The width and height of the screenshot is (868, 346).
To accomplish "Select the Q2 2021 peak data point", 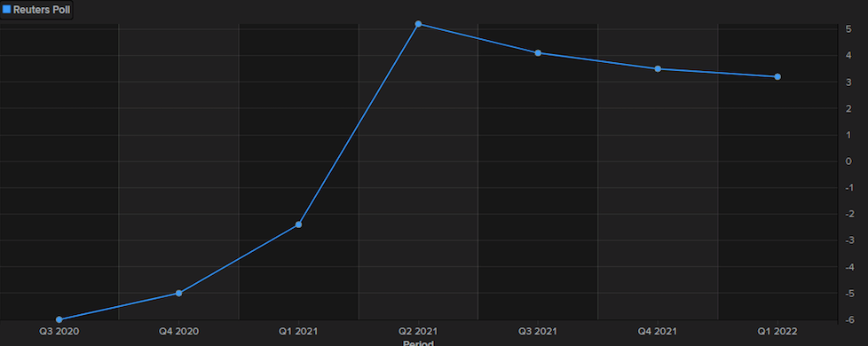I will 419,24.
